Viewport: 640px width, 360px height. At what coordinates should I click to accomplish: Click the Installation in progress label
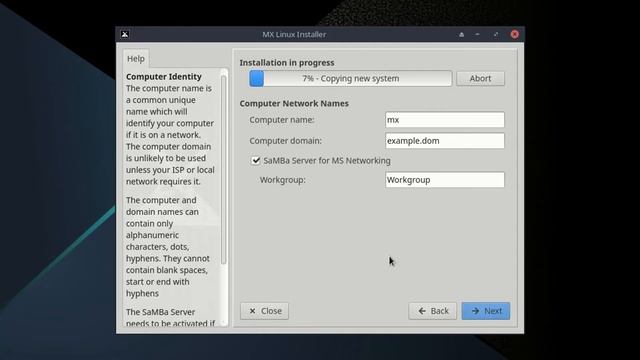click(x=287, y=63)
